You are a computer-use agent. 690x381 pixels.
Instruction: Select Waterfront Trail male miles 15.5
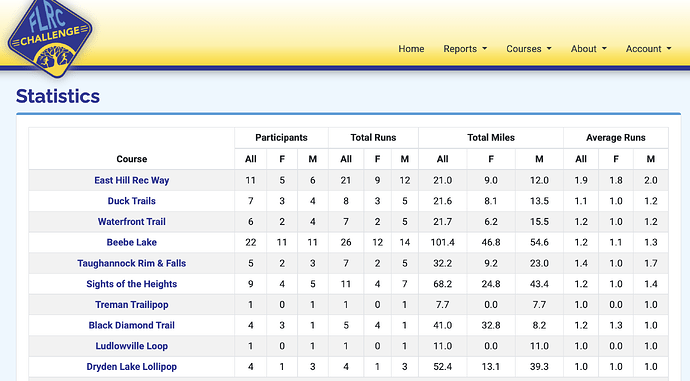click(x=539, y=222)
